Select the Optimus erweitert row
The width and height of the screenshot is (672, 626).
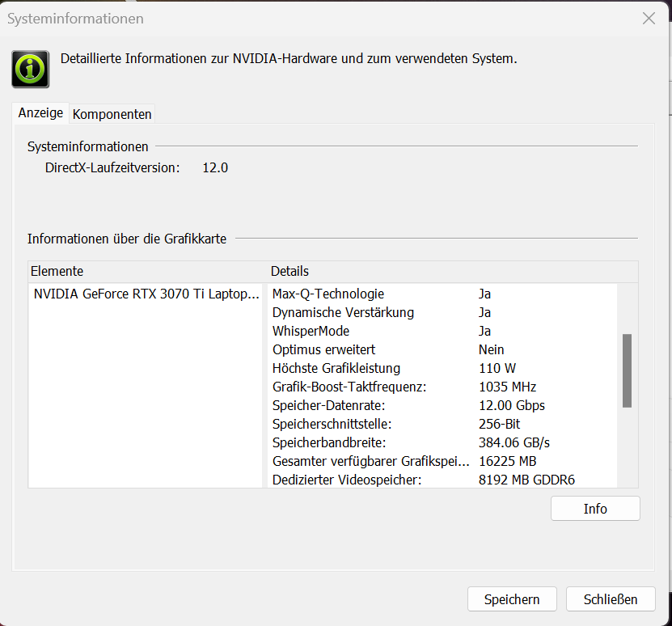442,349
